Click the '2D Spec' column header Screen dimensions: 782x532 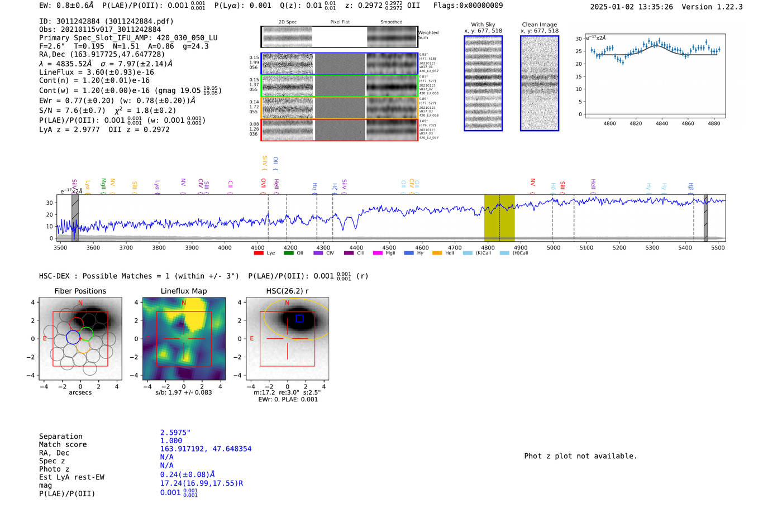[x=288, y=22]
